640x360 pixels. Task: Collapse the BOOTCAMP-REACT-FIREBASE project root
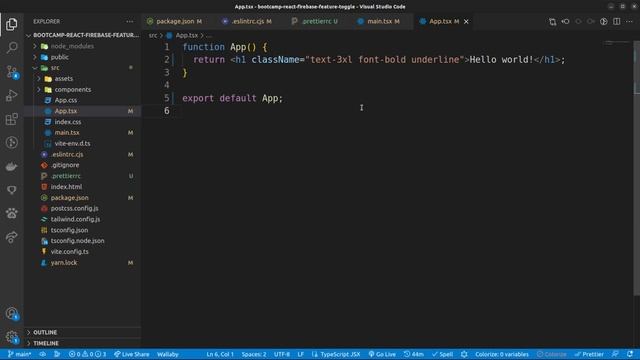point(86,36)
